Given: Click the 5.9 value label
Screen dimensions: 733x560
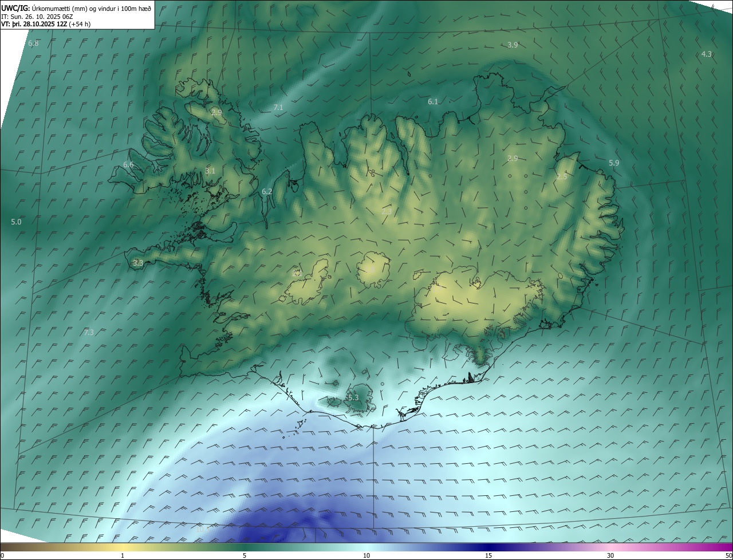Looking at the screenshot, I should coord(614,163).
